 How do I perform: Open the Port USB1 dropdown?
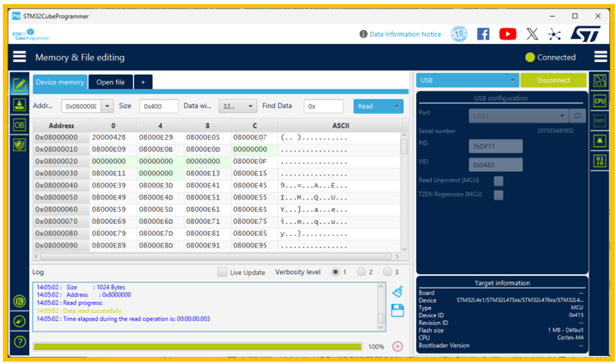pos(519,116)
